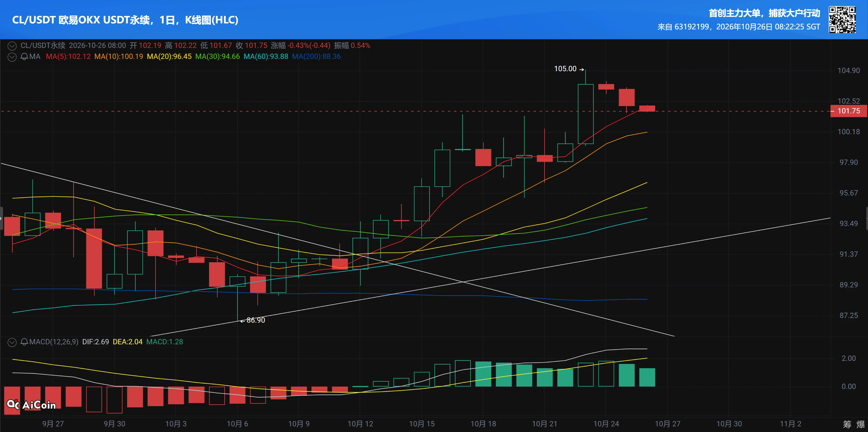The image size is (868, 432).
Task: Click the MACD(12,26,9) indicator label
Action: point(54,342)
